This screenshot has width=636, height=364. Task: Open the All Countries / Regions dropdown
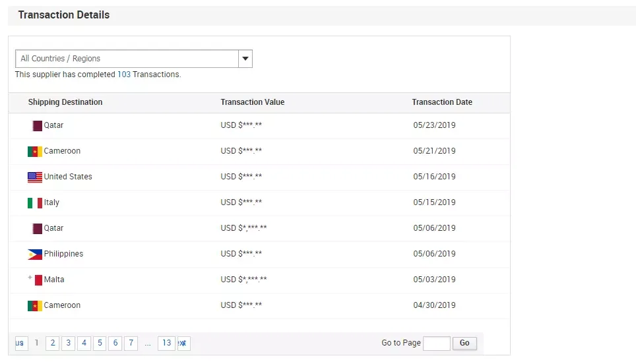127,59
